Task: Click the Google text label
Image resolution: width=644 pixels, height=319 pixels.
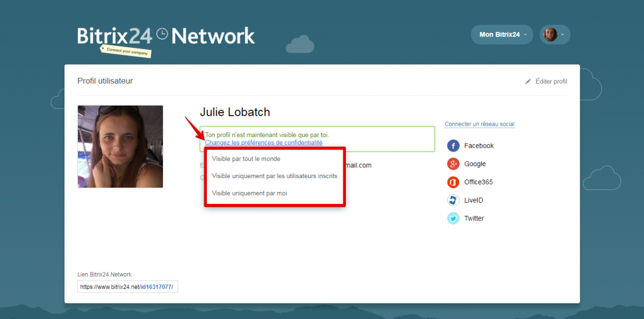Action: [475, 164]
